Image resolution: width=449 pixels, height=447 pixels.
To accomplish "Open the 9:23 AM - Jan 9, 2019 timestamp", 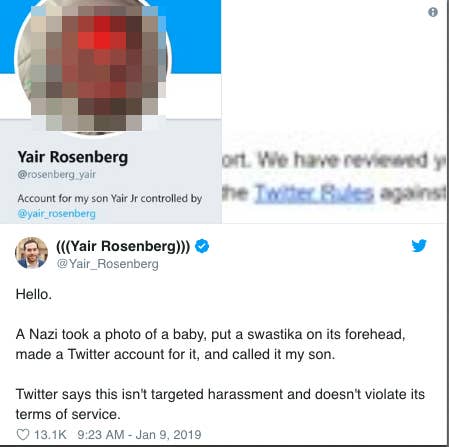I will coord(139,435).
